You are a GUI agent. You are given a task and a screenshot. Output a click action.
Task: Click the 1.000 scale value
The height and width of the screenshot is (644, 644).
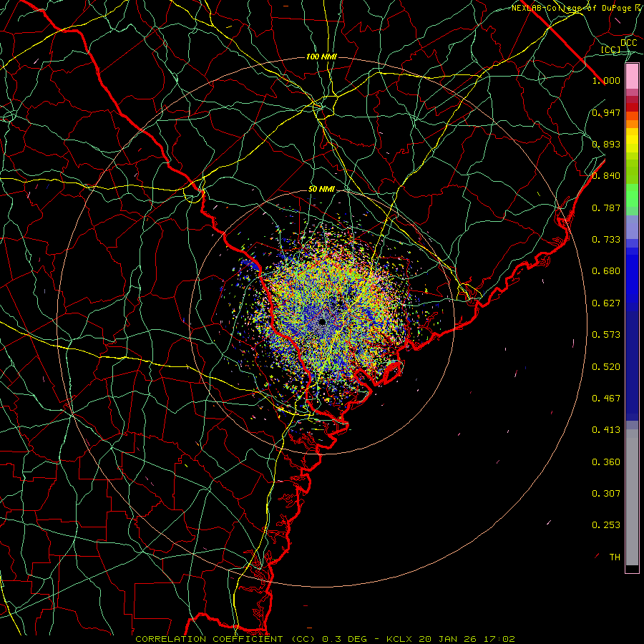click(606, 80)
